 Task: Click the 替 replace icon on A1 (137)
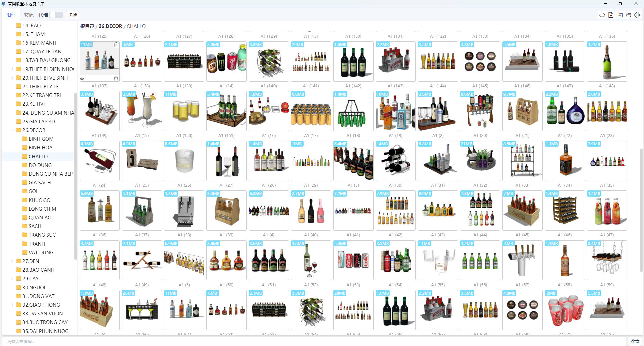click(x=82, y=78)
